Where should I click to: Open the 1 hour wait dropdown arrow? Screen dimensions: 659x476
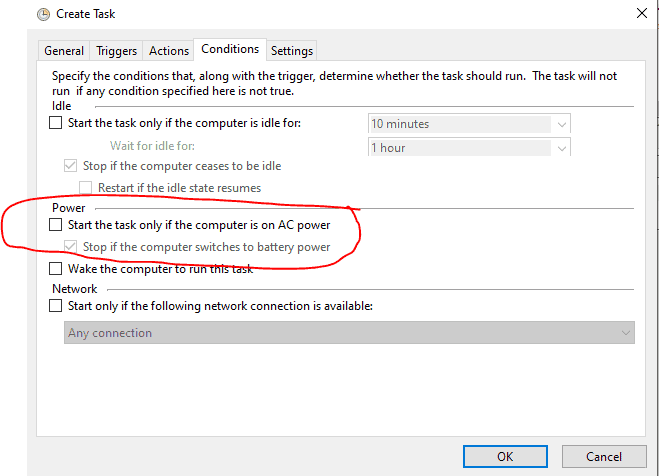click(x=561, y=148)
